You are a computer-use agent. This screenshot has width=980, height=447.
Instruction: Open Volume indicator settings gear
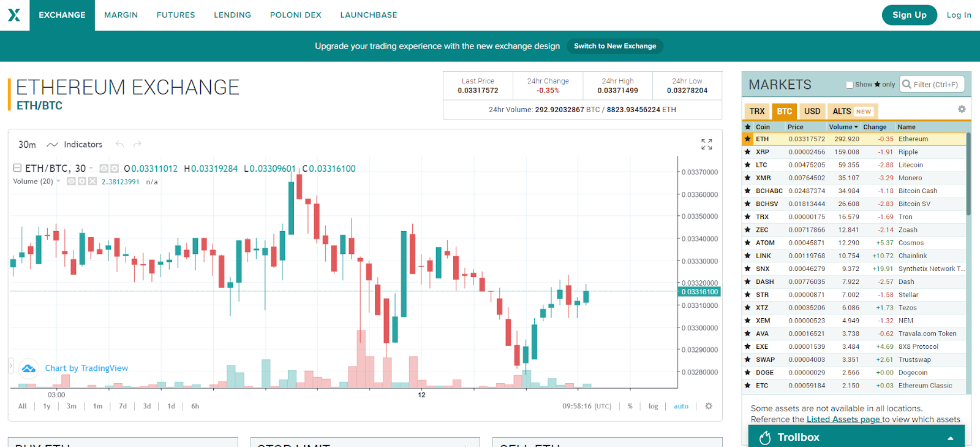click(x=81, y=181)
